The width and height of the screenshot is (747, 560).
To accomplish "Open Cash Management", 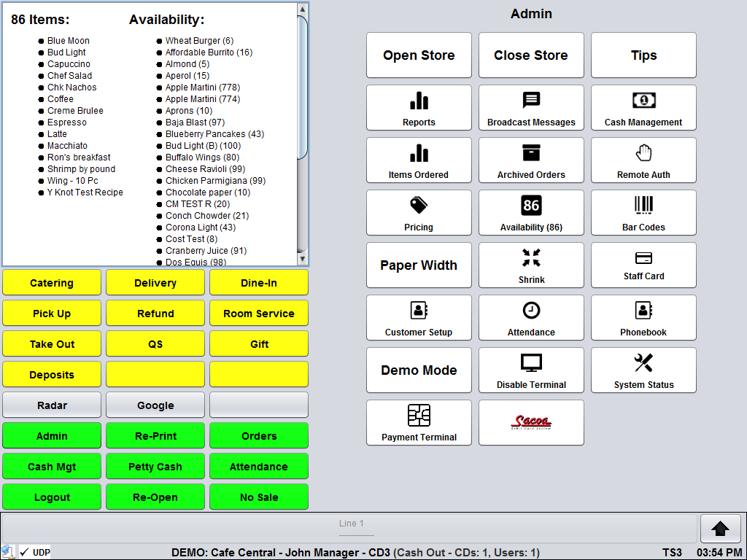I will (x=643, y=108).
